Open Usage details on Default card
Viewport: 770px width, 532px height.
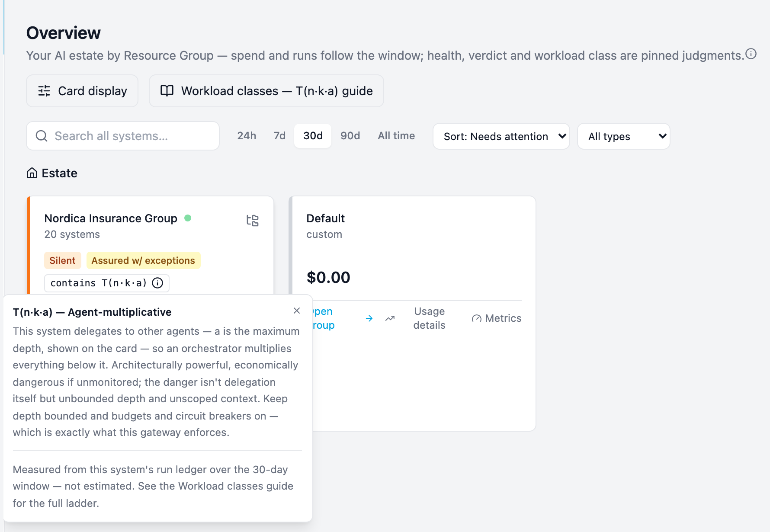pos(429,318)
